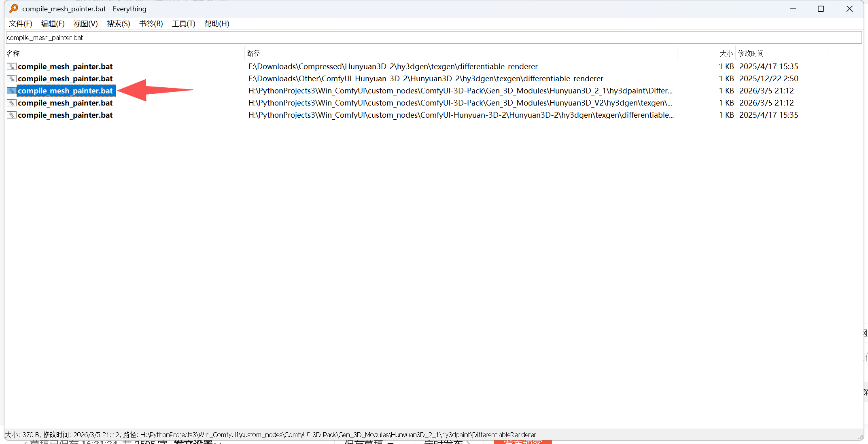Image resolution: width=868 pixels, height=444 pixels.
Task: Select result in E:\Downloads\Compressed path
Action: pyautogui.click(x=65, y=67)
